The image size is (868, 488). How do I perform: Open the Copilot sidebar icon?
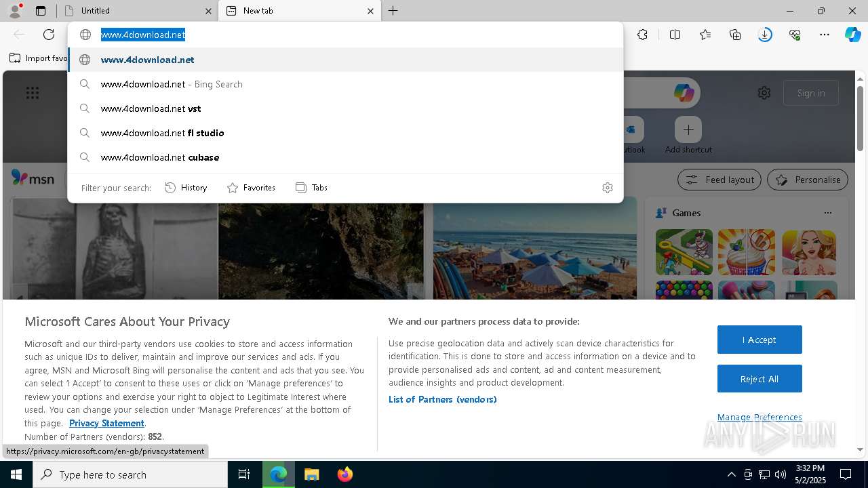click(853, 35)
